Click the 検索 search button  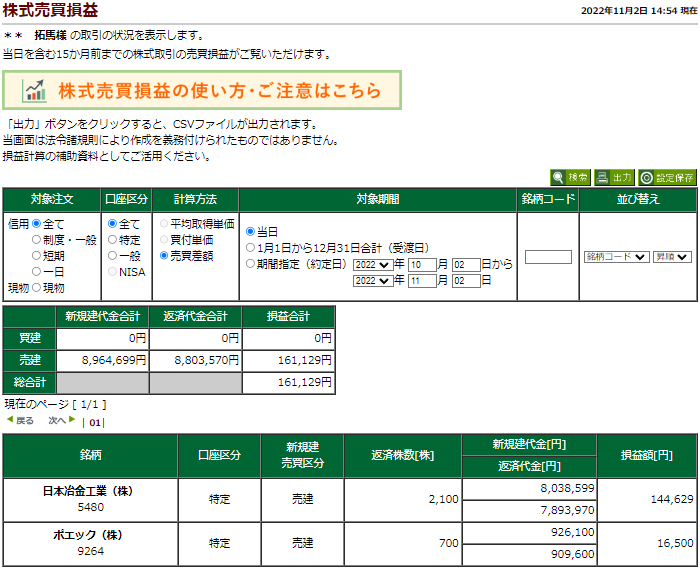570,178
